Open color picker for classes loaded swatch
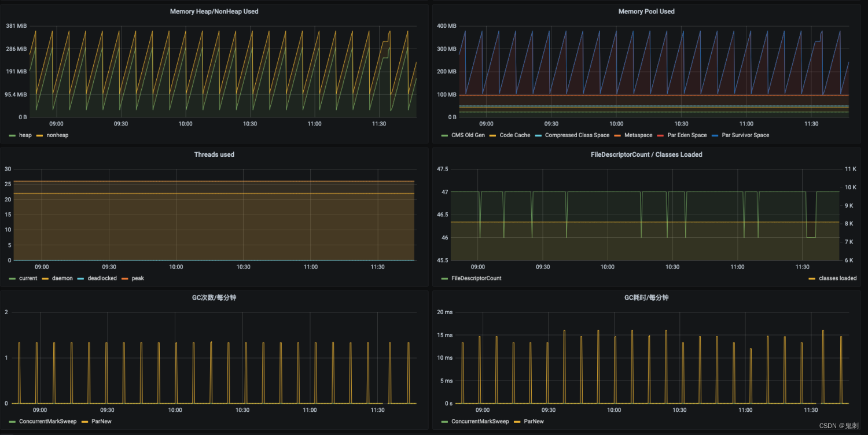Image resolution: width=868 pixels, height=435 pixels. tap(812, 278)
